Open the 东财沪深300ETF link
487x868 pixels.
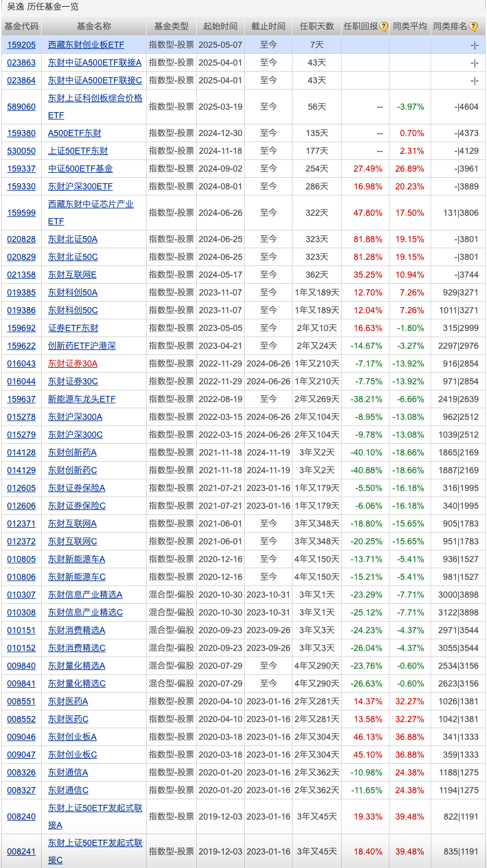(x=80, y=186)
